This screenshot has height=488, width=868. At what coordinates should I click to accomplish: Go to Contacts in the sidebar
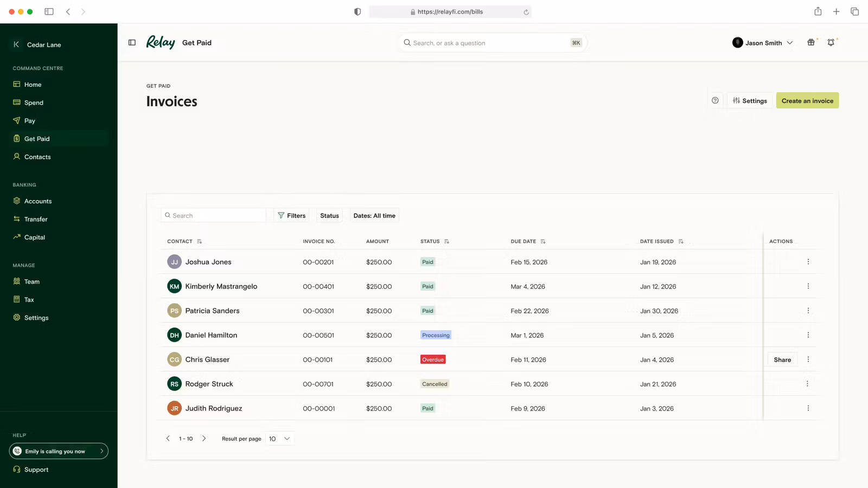pyautogui.click(x=37, y=157)
